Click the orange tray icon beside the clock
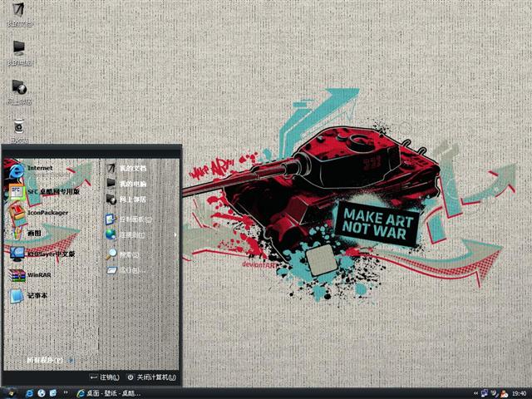532x399 pixels. tap(505, 393)
